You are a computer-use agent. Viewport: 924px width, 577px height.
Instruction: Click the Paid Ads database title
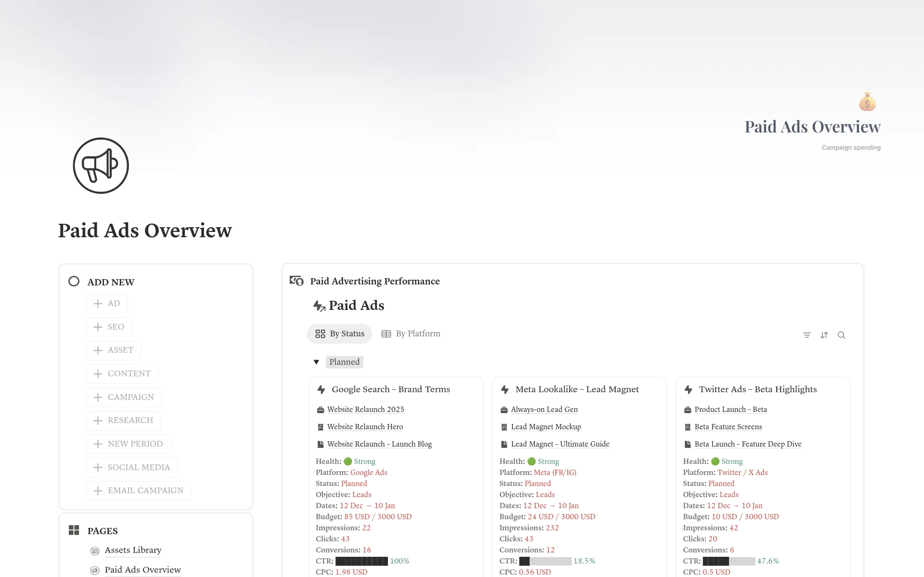pyautogui.click(x=356, y=306)
